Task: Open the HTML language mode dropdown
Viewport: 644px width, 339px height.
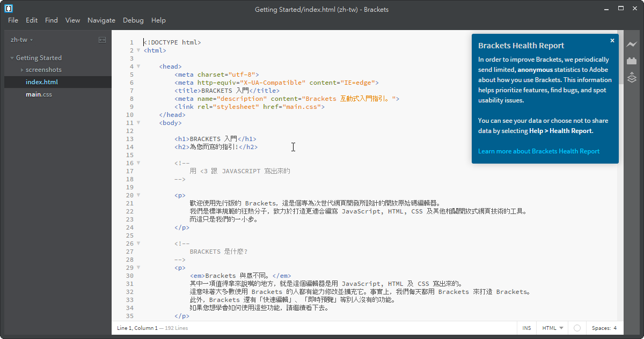Action: point(553,328)
